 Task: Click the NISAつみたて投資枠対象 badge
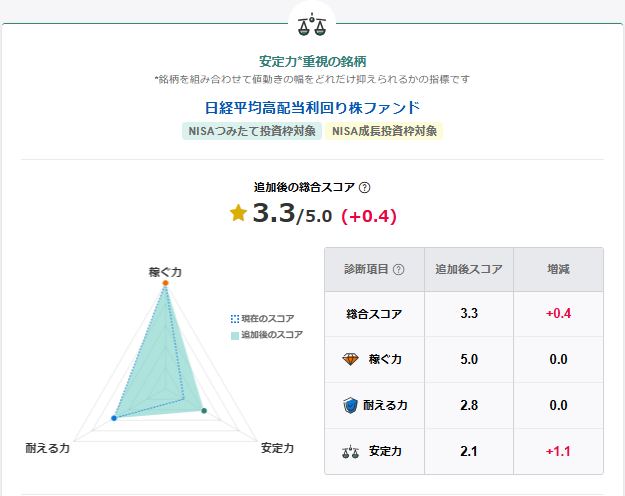[252, 131]
